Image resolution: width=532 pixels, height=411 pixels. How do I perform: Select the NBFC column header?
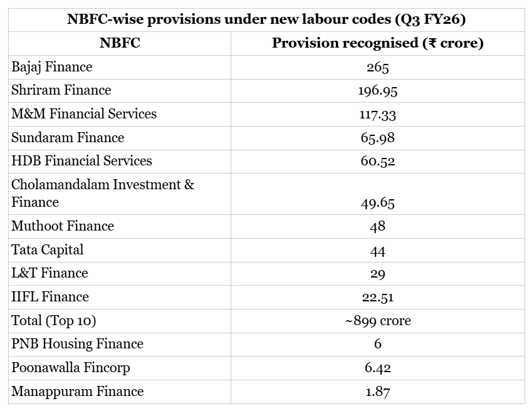click(x=120, y=43)
